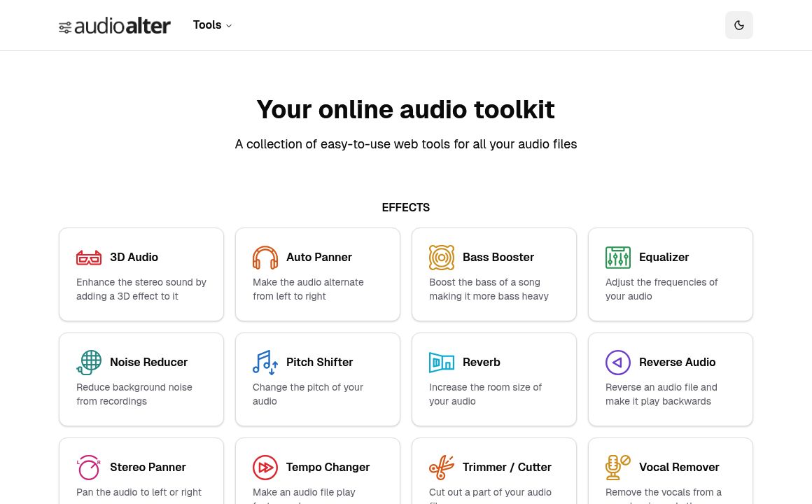Open the Tools menu
Viewport: 812px width, 504px height.
207,25
